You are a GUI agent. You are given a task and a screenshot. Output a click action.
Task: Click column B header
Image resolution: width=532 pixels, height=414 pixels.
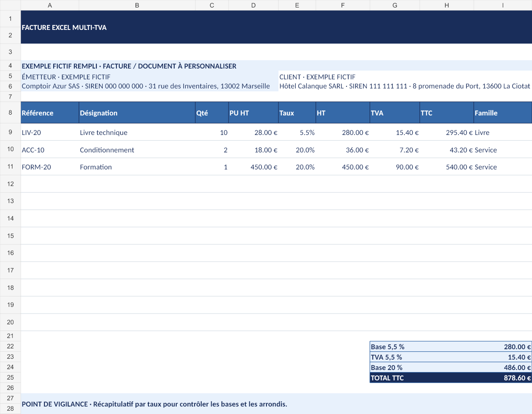[137, 5]
